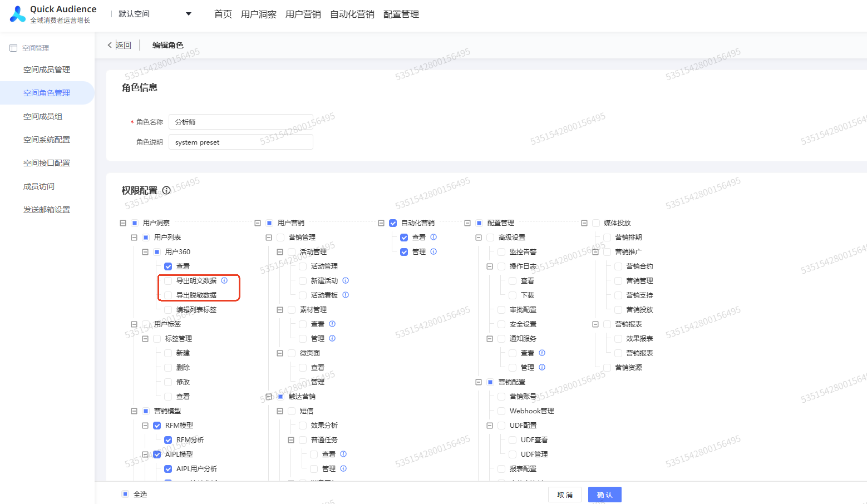
Task: Open 用户洞察 in top navigation
Action: click(259, 14)
